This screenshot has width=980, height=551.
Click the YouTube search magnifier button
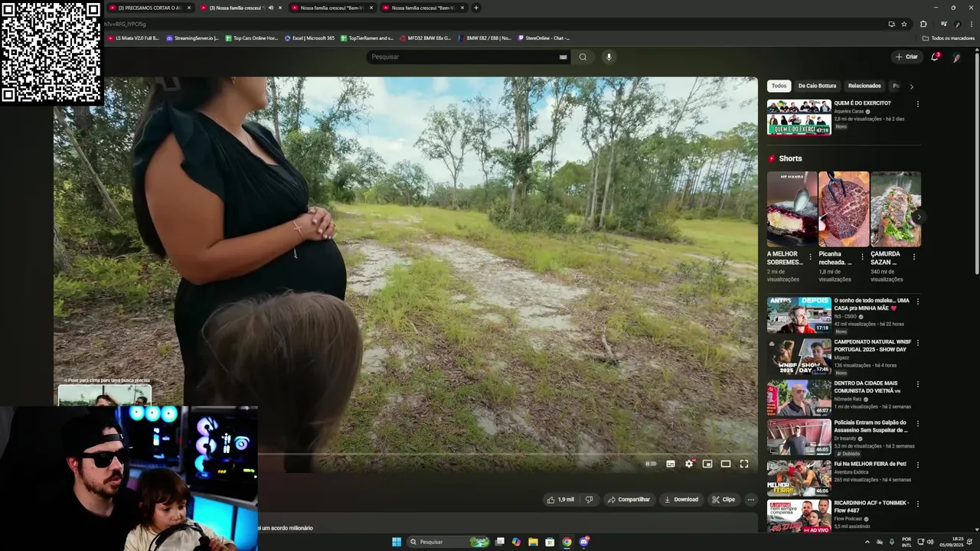click(583, 57)
